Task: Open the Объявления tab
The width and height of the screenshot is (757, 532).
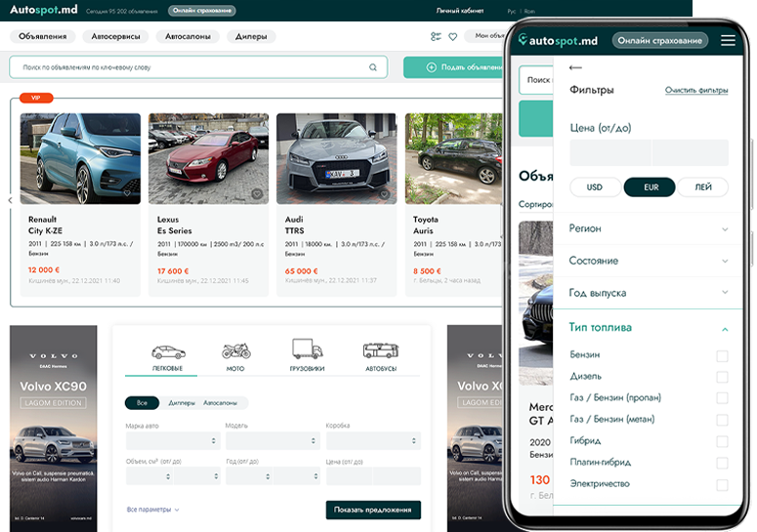Action: coord(42,36)
